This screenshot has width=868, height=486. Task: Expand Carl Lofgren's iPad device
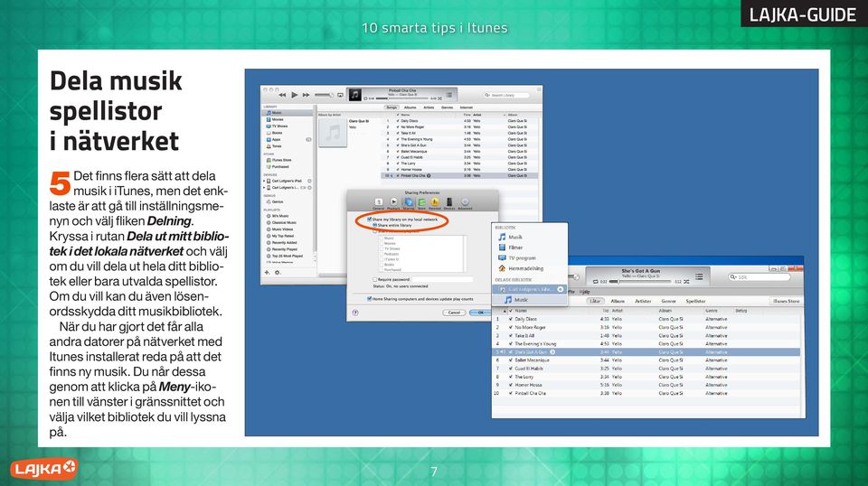[264, 181]
